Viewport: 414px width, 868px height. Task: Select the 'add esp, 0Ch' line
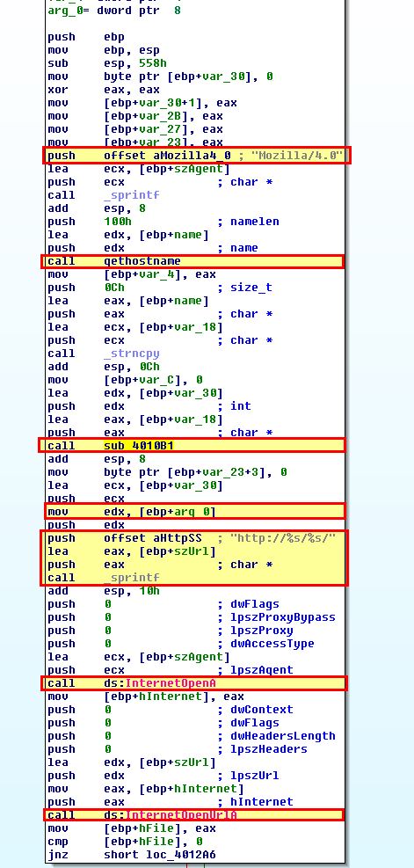click(104, 367)
